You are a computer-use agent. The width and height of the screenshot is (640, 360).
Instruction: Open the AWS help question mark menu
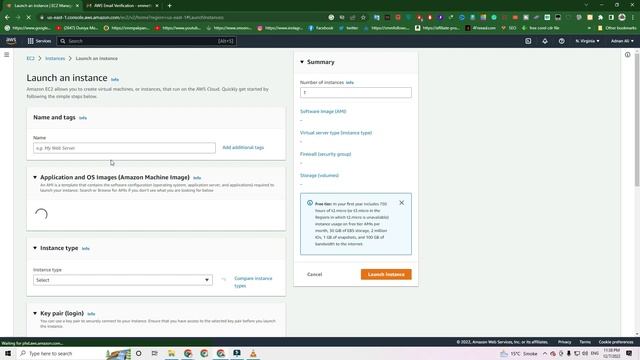562,41
